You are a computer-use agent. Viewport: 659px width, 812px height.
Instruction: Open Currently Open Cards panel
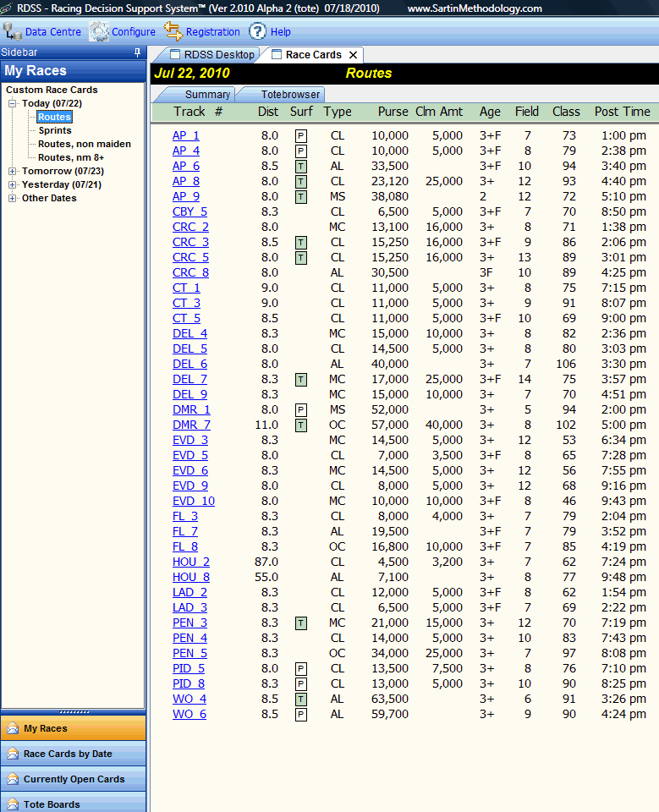click(x=73, y=779)
